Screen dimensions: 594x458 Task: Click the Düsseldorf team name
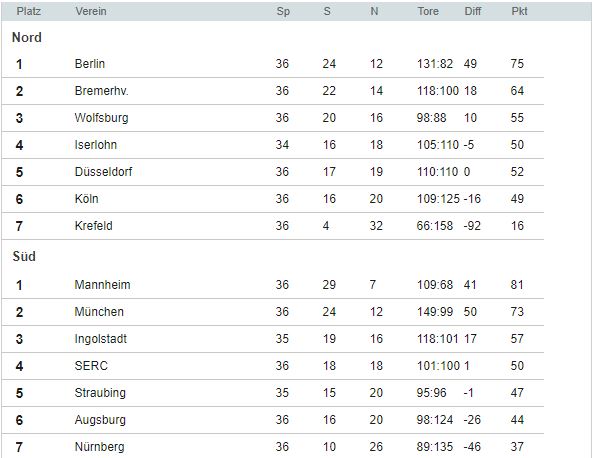(x=103, y=172)
